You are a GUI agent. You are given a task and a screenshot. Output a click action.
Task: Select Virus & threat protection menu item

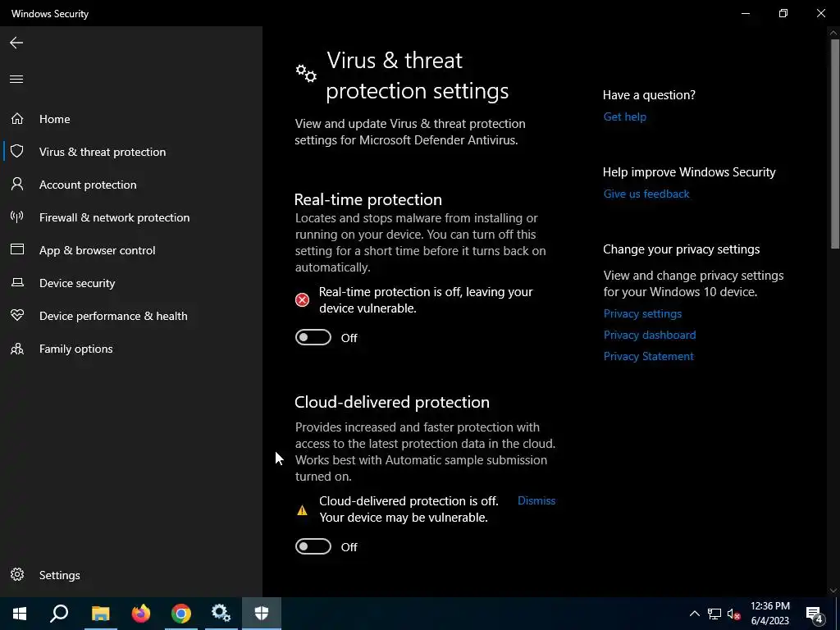pyautogui.click(x=103, y=152)
